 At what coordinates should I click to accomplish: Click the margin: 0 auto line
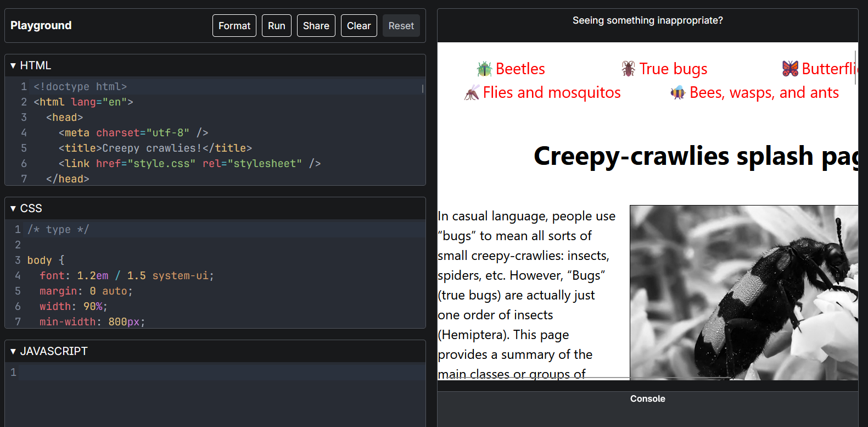[86, 291]
